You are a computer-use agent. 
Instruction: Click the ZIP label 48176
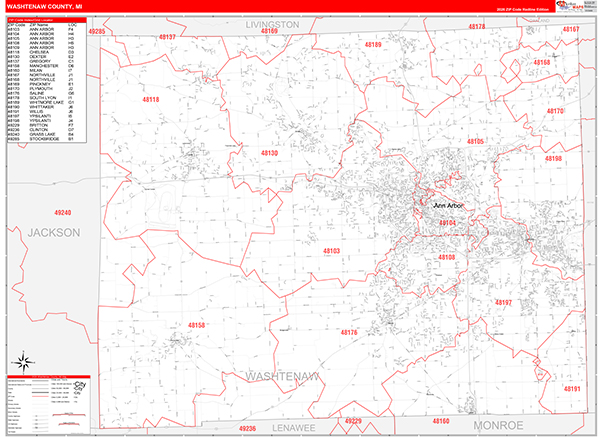349,333
